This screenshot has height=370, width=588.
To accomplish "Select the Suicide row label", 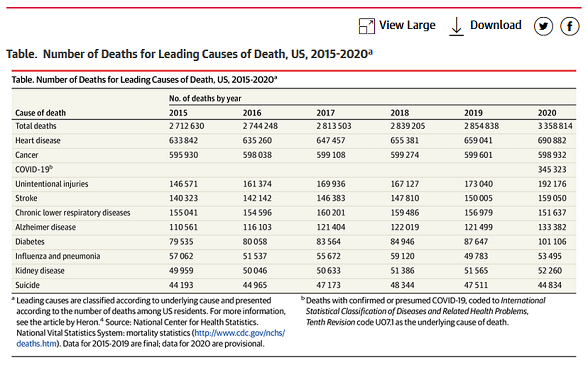I will 27,285.
